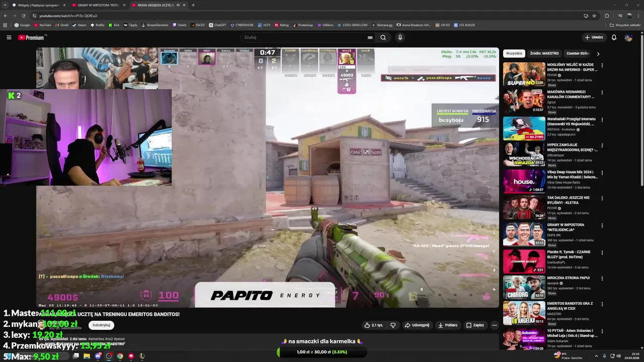Open options for Vibey Deep House Mix

[602, 172]
